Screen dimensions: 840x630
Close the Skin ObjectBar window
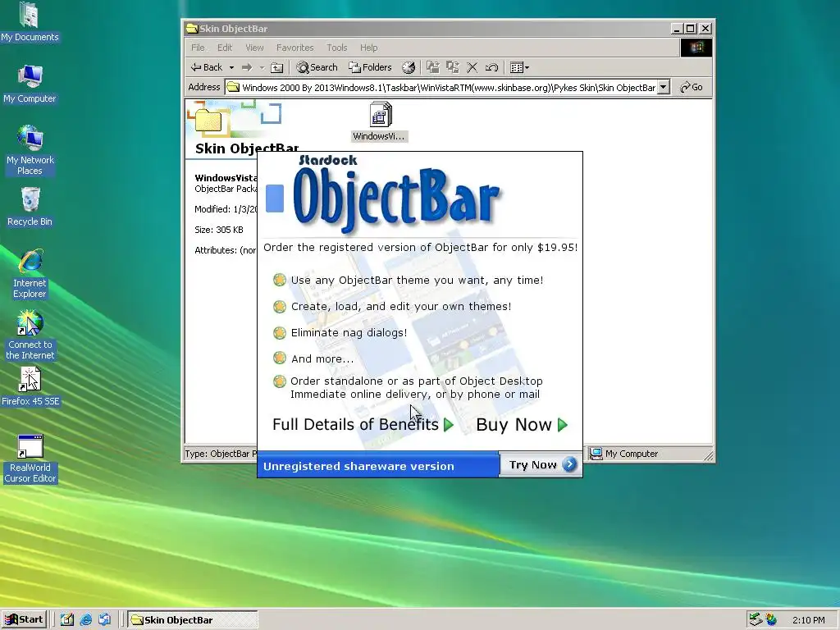point(705,29)
